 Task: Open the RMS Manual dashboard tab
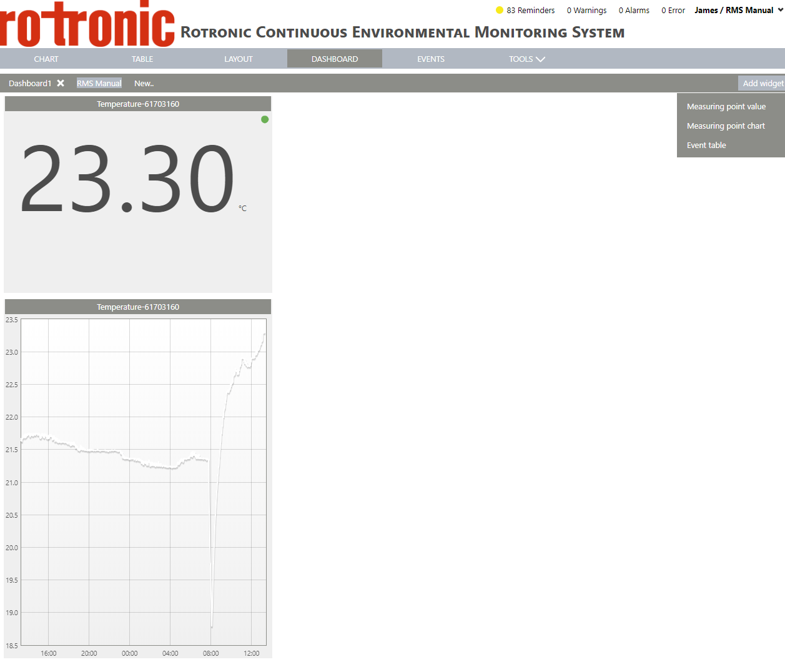pyautogui.click(x=99, y=83)
